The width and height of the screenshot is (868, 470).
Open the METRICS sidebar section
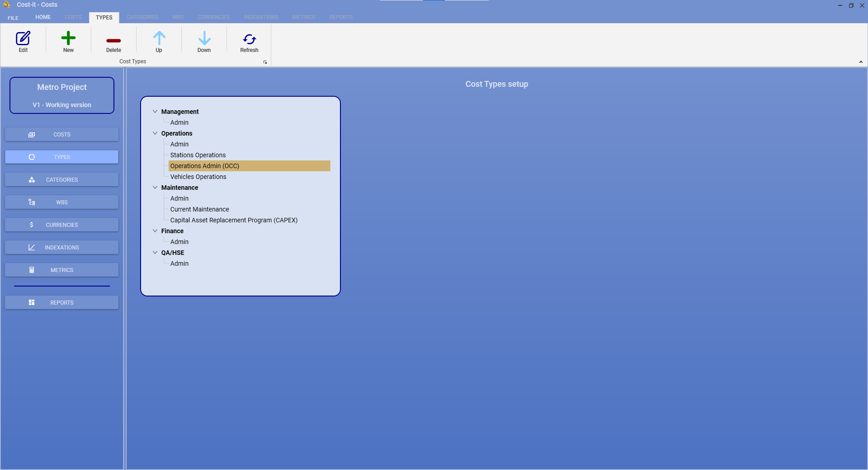tap(61, 270)
